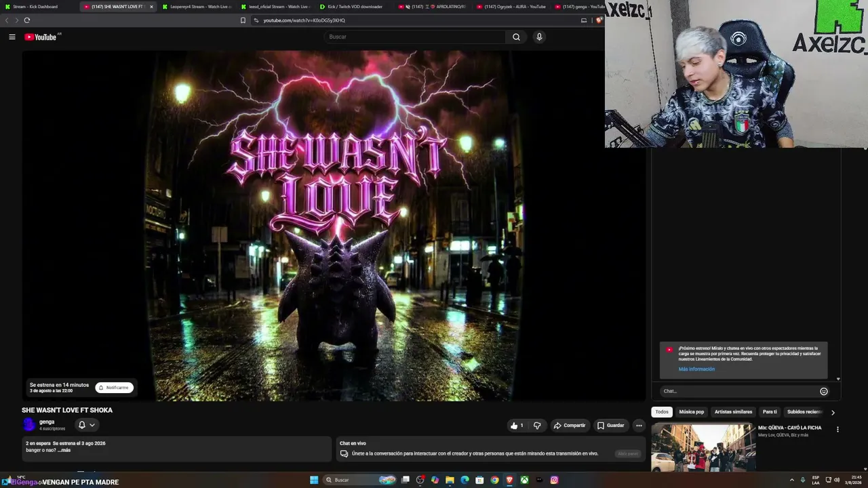Go back in the browser history
This screenshot has height=488, width=868.
click(7, 20)
